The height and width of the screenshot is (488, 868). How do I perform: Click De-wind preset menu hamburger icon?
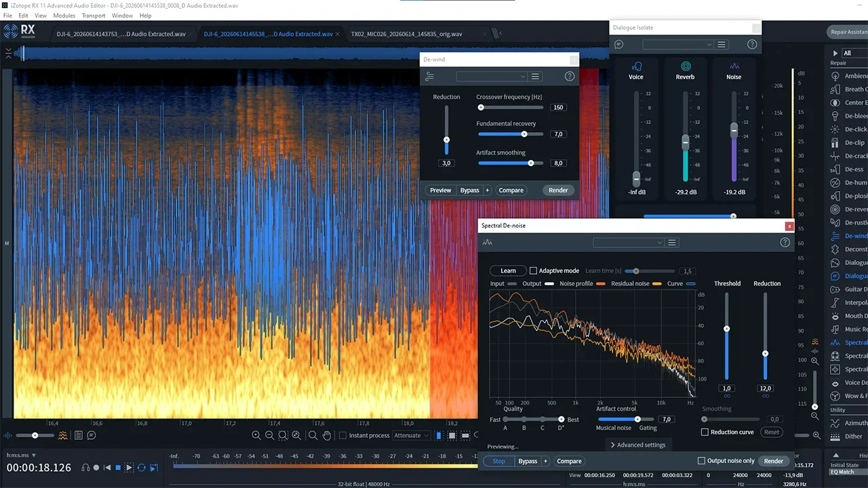pyautogui.click(x=536, y=77)
